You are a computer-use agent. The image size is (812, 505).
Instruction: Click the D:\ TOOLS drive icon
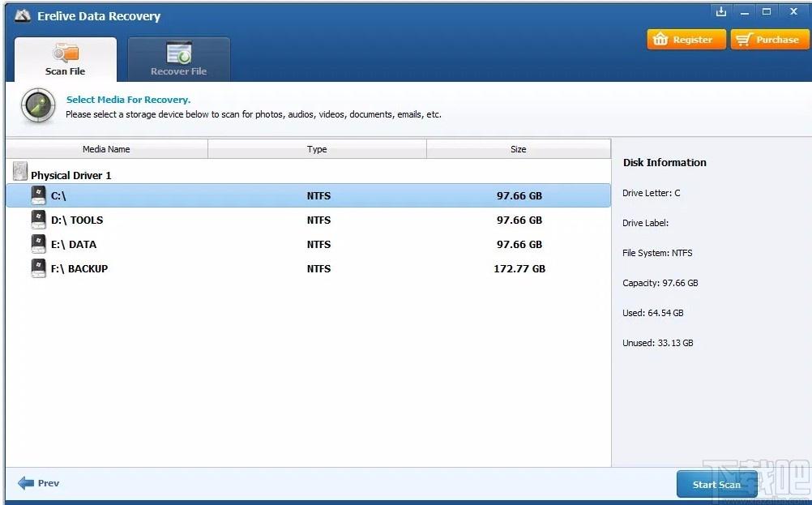pos(38,220)
